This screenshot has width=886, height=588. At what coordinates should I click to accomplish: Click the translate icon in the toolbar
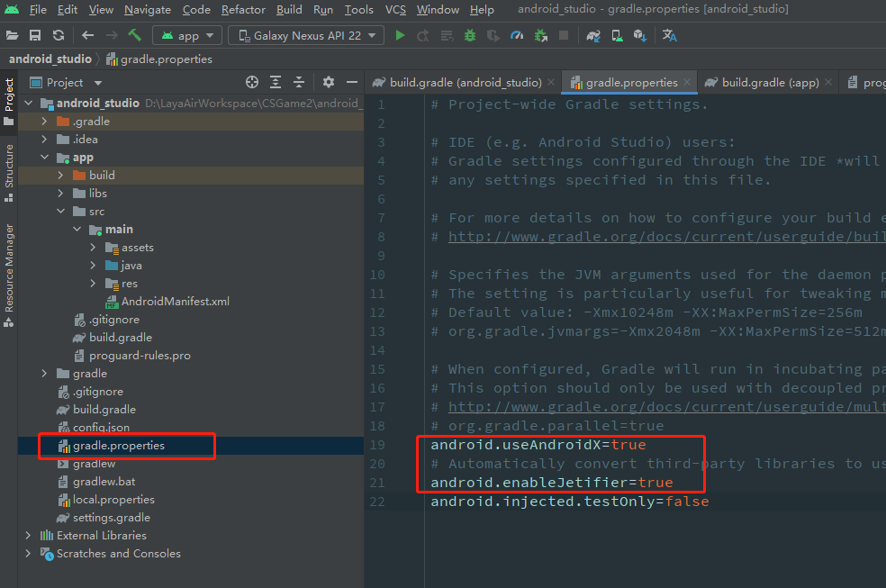click(670, 36)
